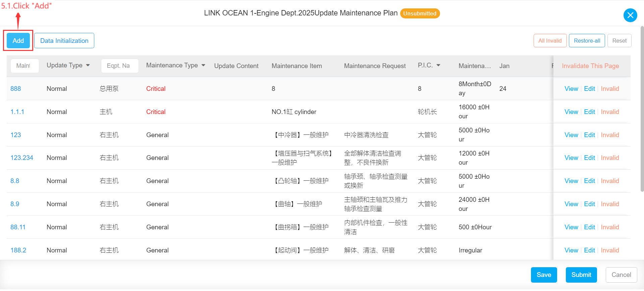This screenshot has height=291, width=644.
Task: Edit row 88.11
Action: [589, 227]
